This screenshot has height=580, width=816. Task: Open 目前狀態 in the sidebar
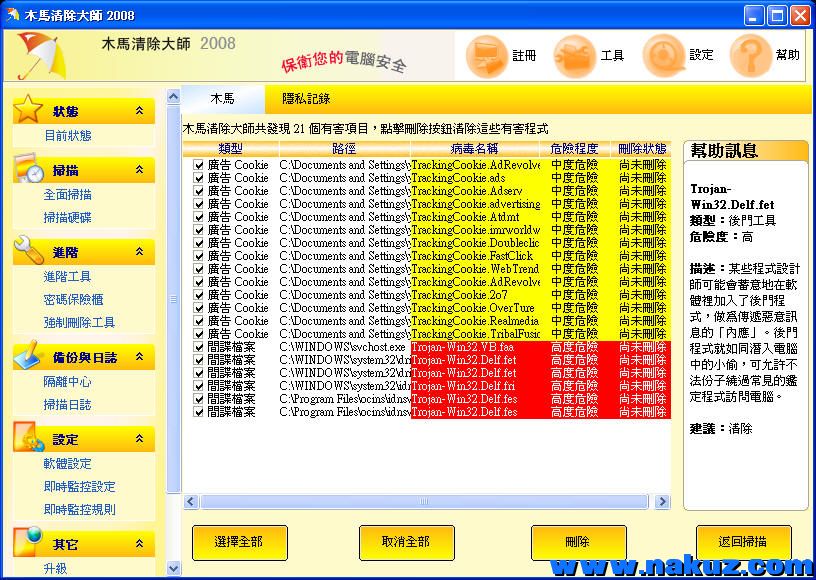[68, 136]
